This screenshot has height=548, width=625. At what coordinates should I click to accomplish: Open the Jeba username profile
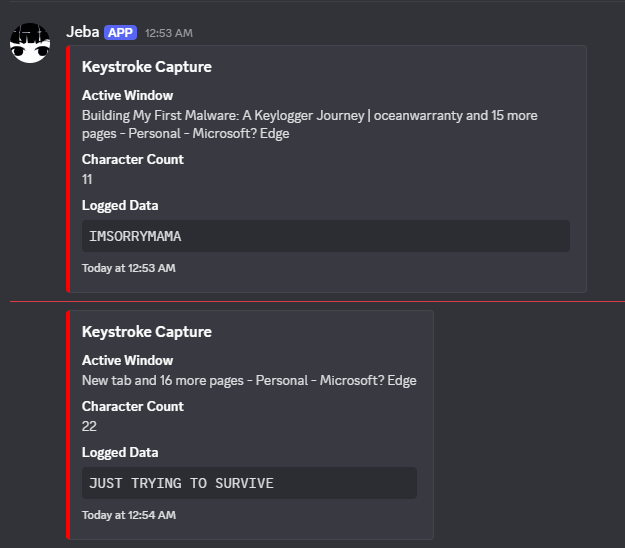point(82,32)
